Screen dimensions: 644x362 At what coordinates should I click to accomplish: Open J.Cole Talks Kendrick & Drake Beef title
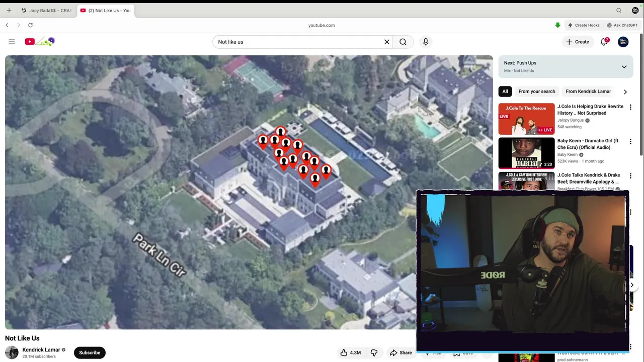(x=588, y=178)
